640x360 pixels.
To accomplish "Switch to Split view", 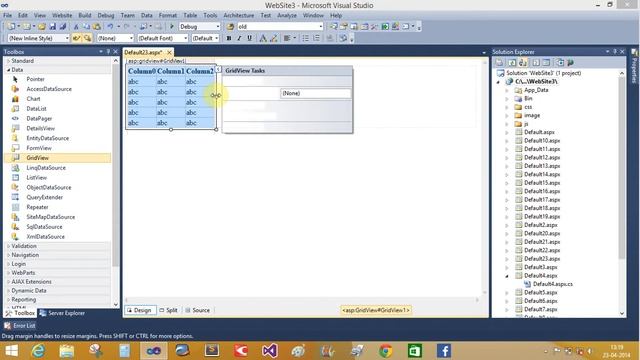I will tap(169, 310).
